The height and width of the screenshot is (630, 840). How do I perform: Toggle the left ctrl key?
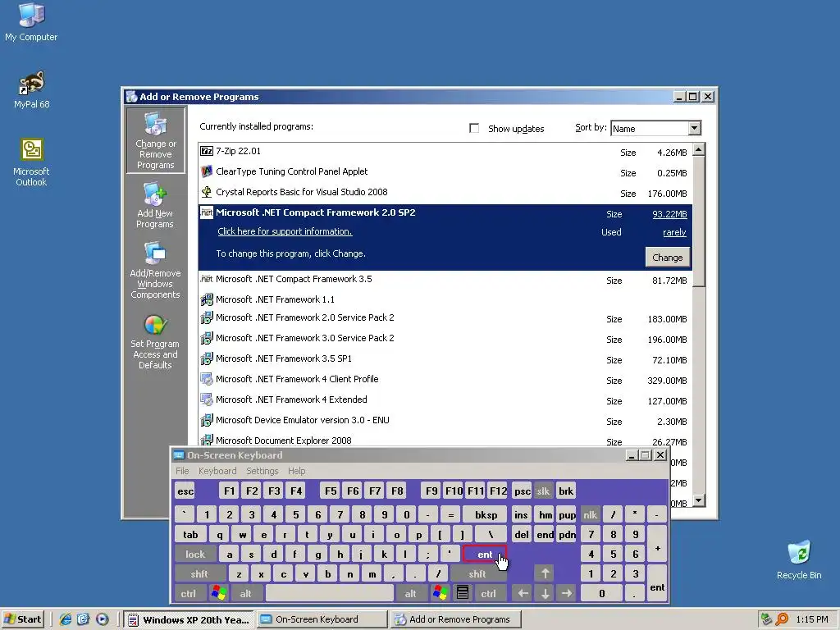coord(189,594)
